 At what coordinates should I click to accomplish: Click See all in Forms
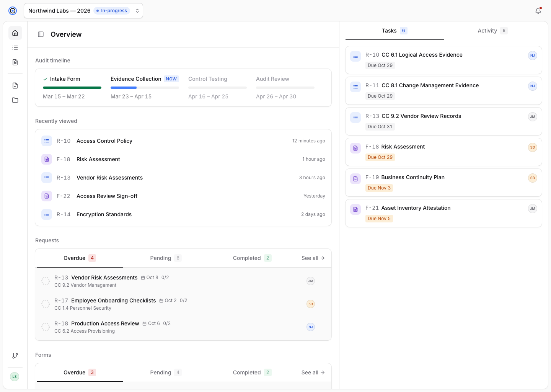click(313, 372)
